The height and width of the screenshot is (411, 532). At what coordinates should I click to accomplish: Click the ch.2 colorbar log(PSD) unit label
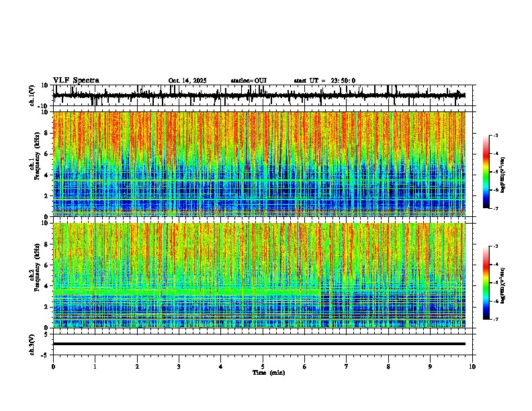tap(503, 285)
